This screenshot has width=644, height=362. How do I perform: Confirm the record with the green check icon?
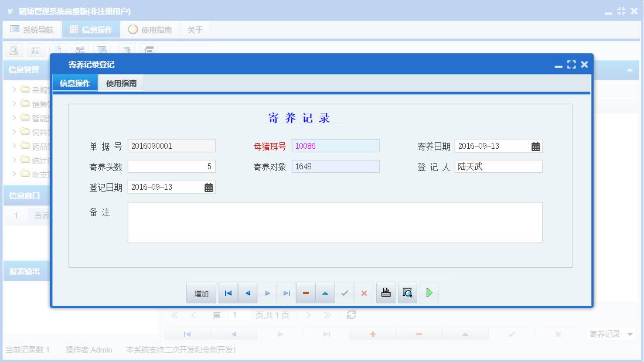coord(345,292)
